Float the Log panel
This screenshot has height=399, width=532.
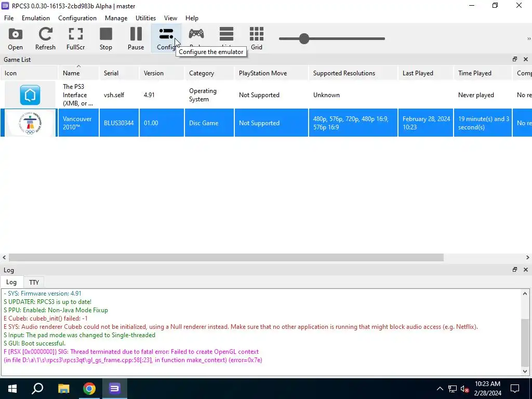pyautogui.click(x=515, y=270)
